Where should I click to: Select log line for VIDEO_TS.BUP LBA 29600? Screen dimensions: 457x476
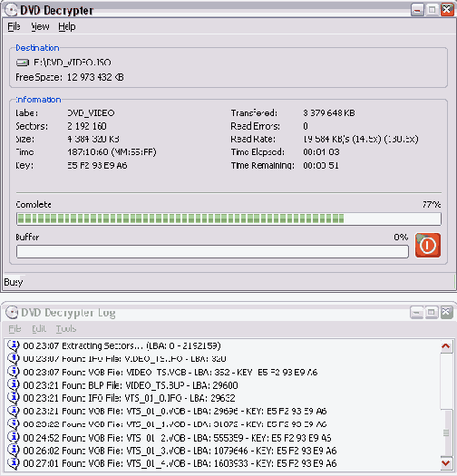[131, 385]
